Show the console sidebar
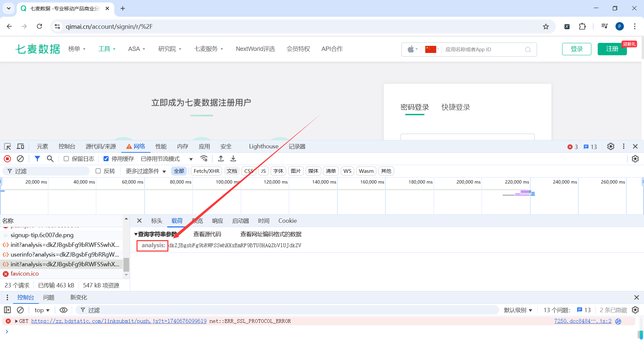Screen dimensions: 644x345 (x=7, y=310)
